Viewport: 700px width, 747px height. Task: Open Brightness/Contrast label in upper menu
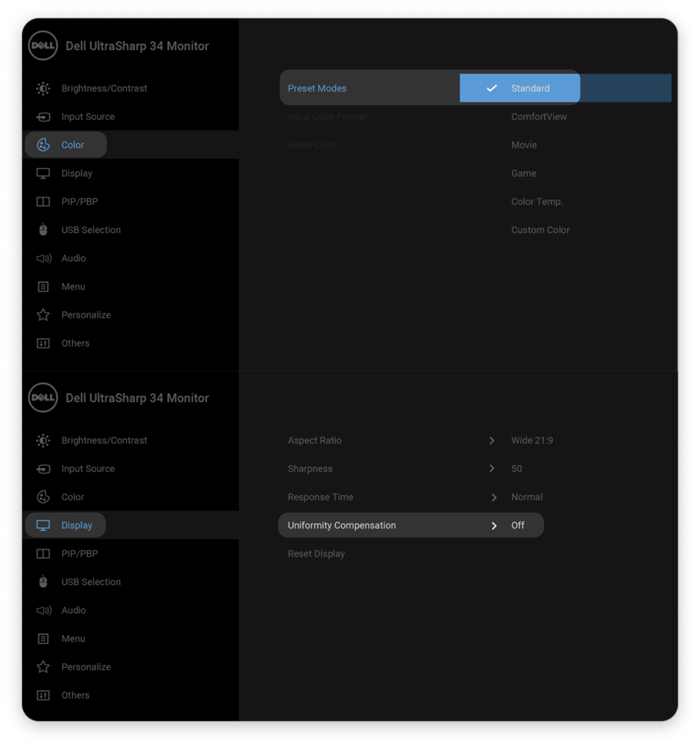click(x=104, y=88)
